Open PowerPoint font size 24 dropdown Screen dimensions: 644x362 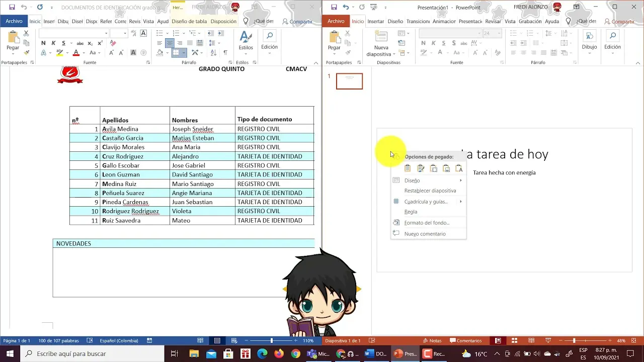point(499,33)
